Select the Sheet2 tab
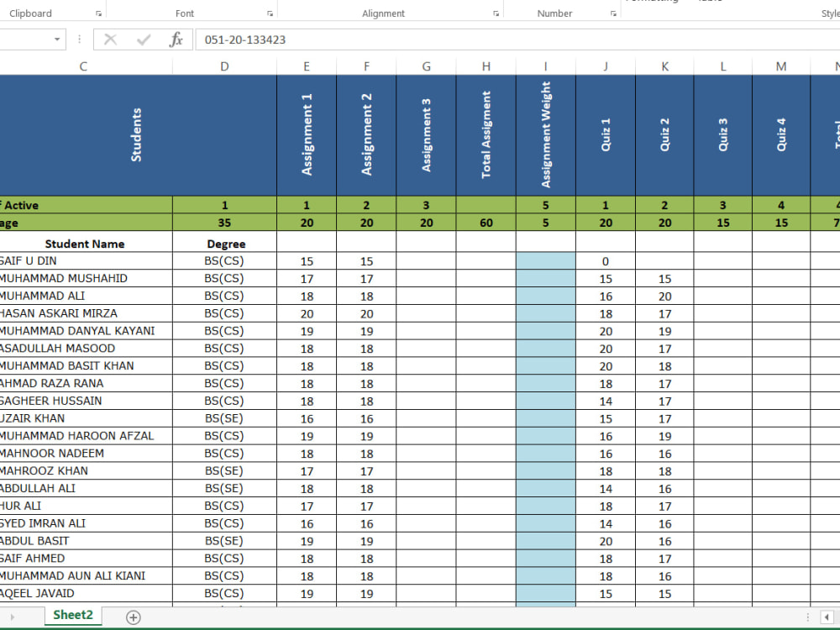This screenshot has width=840, height=630. pos(73,615)
